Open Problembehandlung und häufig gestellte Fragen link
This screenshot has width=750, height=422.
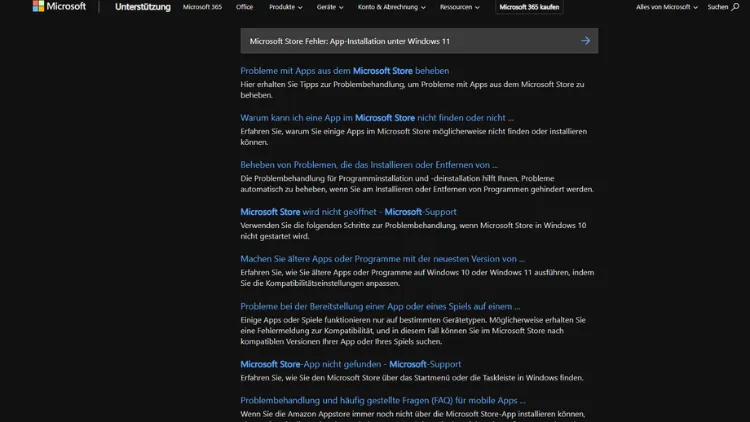[x=383, y=400]
